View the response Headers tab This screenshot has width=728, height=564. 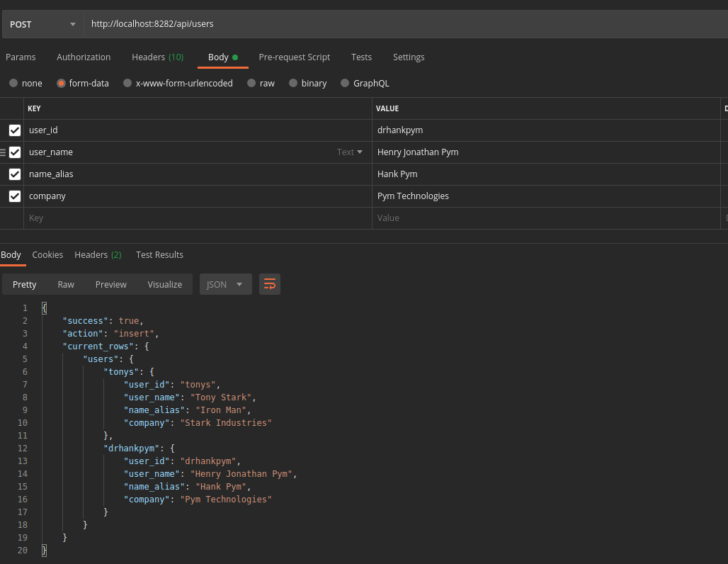97,255
